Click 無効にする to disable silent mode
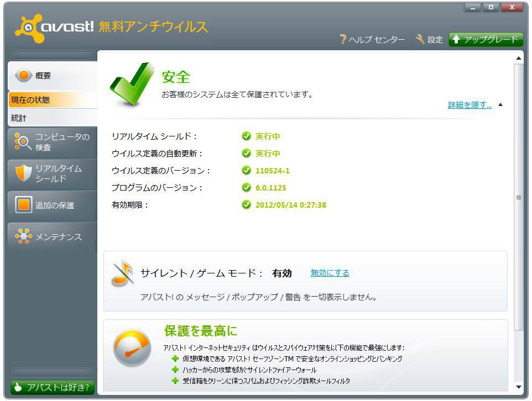The image size is (532, 401). [330, 273]
